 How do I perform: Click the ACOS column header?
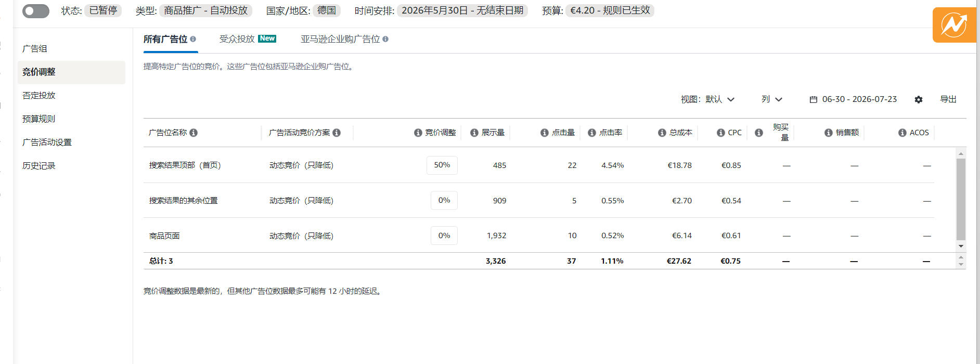pyautogui.click(x=919, y=133)
